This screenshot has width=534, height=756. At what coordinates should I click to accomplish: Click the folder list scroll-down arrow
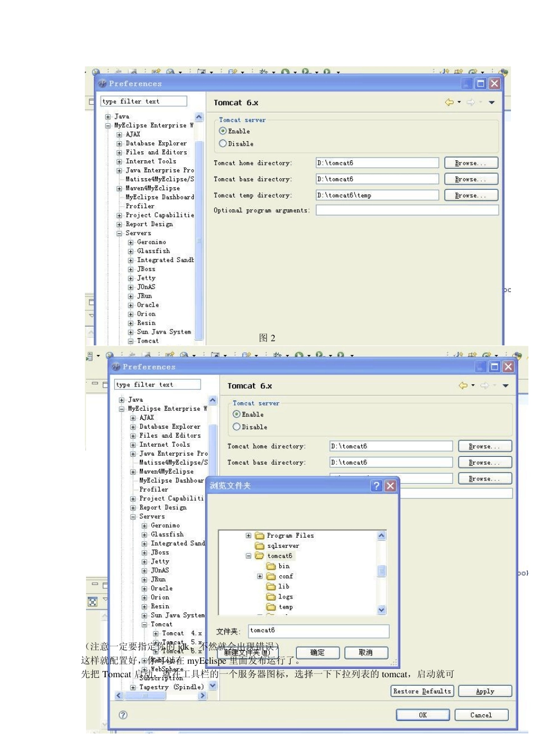pyautogui.click(x=382, y=610)
